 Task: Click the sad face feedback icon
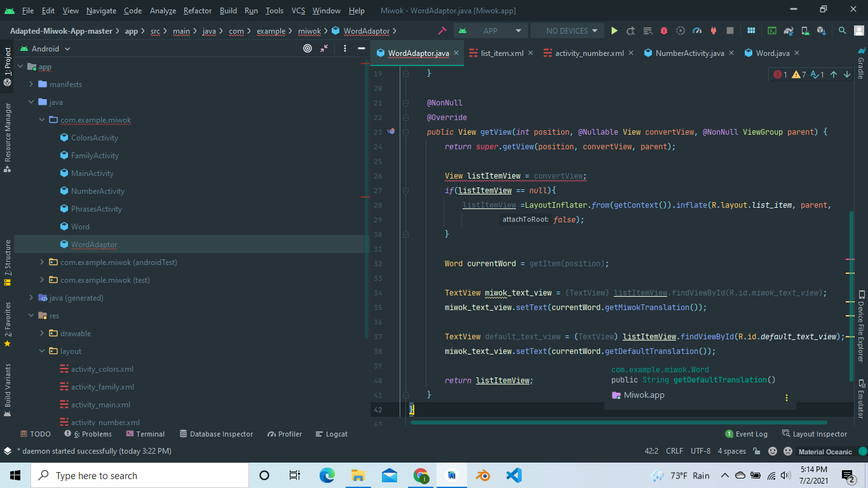coord(788,451)
